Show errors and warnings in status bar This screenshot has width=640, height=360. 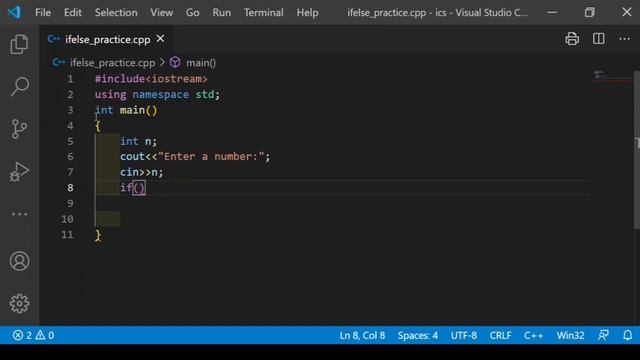(33, 335)
